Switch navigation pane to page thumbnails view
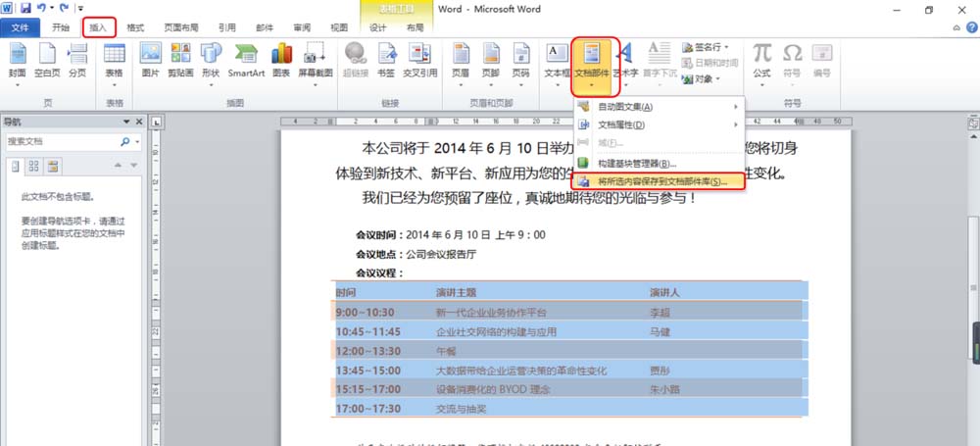Image resolution: width=980 pixels, height=446 pixels. (33, 165)
